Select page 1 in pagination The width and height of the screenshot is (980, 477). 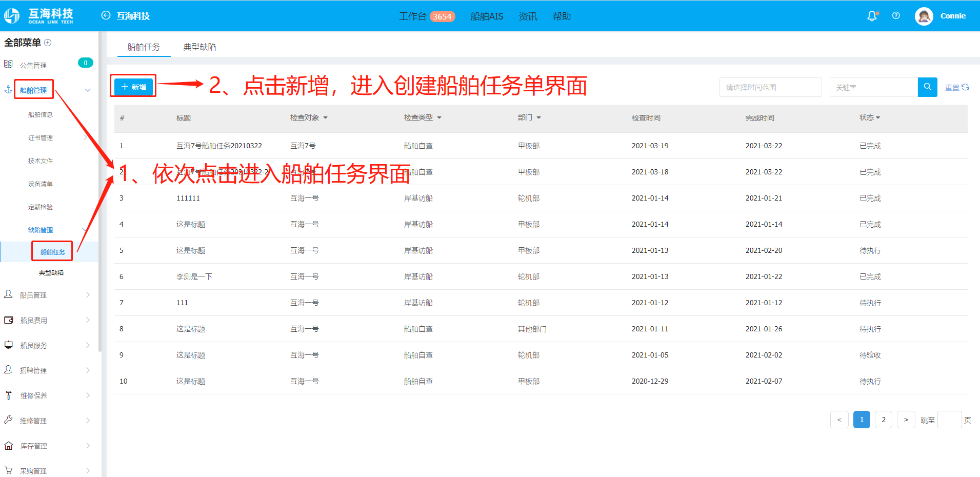(862, 420)
